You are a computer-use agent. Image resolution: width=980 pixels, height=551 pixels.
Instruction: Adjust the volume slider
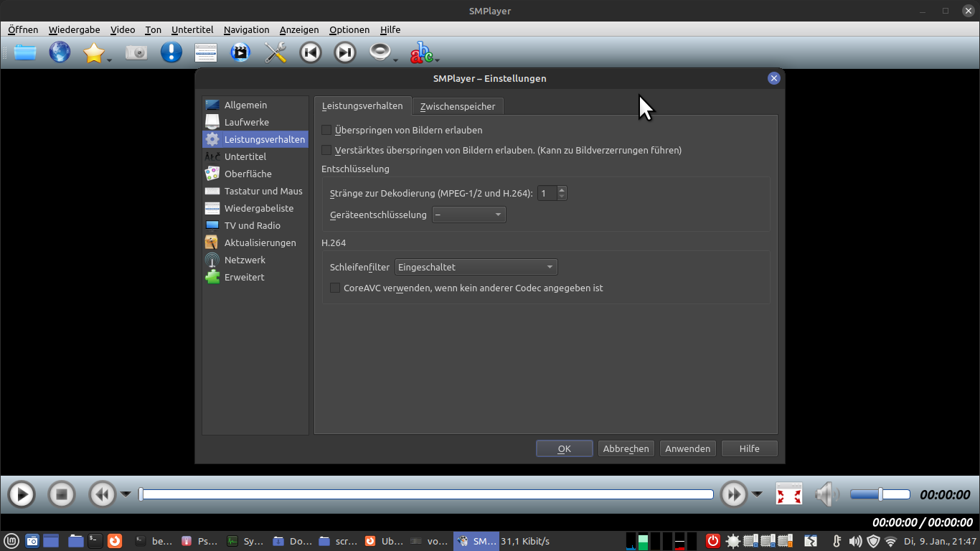click(x=880, y=494)
